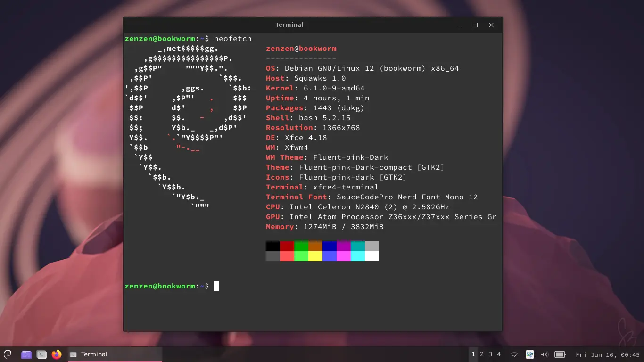Click the Terminal window title bar
644x362 pixels.
[x=289, y=25]
